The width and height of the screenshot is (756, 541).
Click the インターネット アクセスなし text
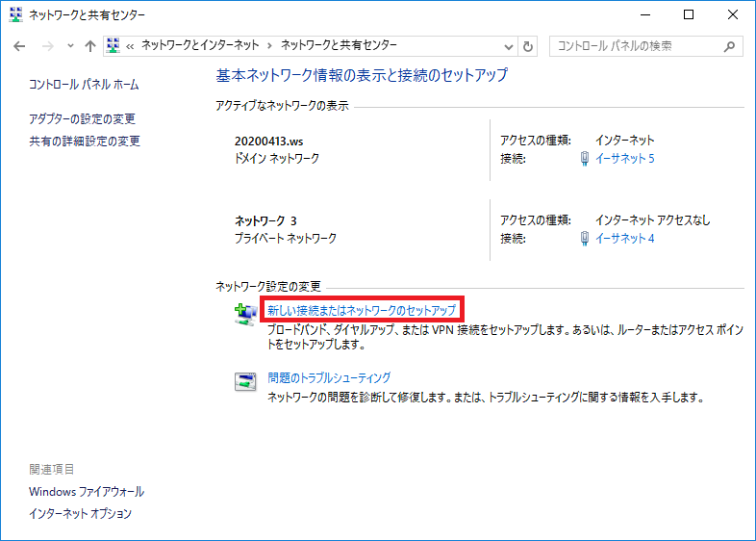point(653,220)
